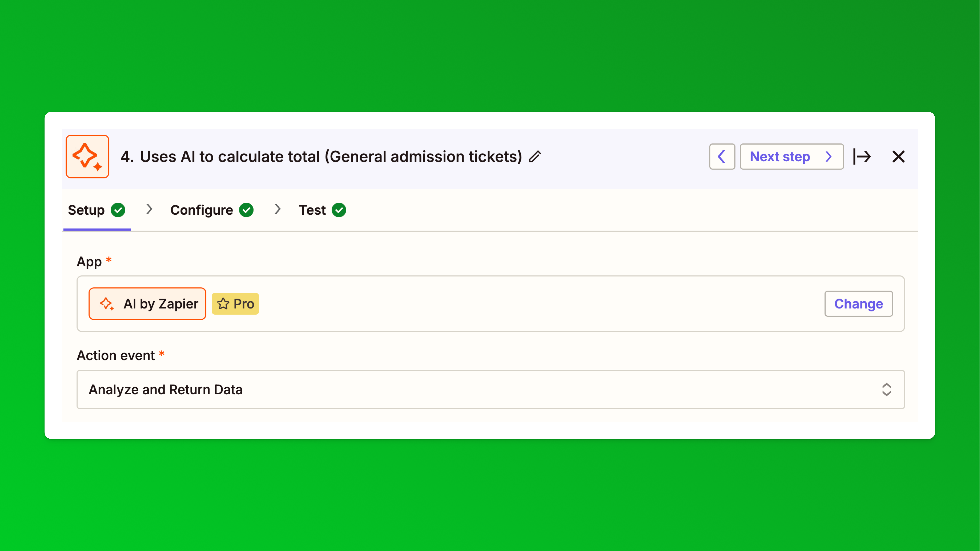
Task: Click the Next step button
Action: tap(791, 156)
